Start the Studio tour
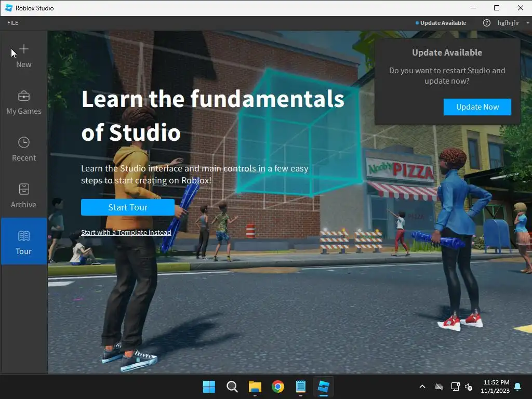Screen dimensions: 532x399 tap(128, 207)
